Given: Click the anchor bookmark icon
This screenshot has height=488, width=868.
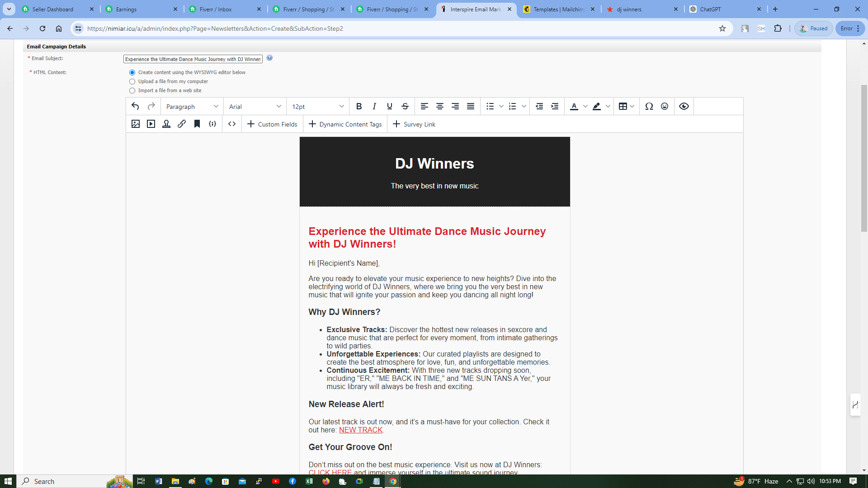Looking at the screenshot, I should (x=197, y=124).
